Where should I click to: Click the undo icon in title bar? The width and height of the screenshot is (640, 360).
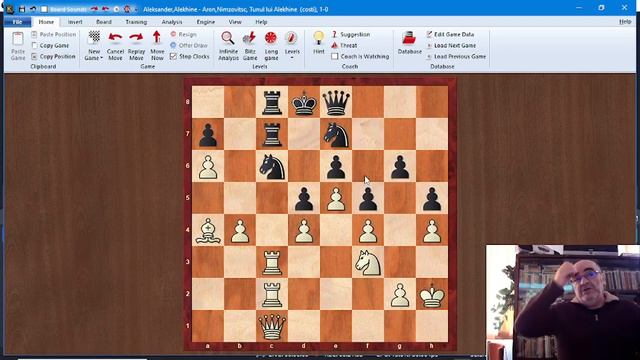coord(33,9)
